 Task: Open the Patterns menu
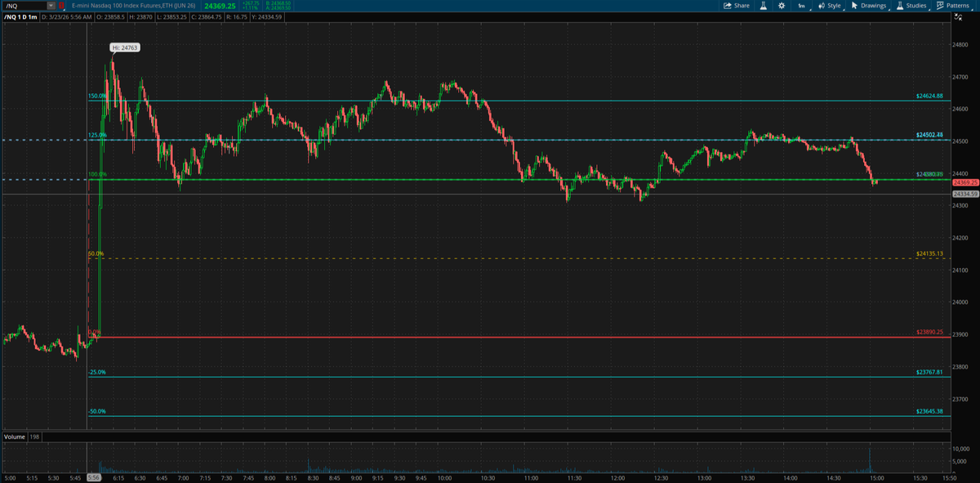(952, 5)
